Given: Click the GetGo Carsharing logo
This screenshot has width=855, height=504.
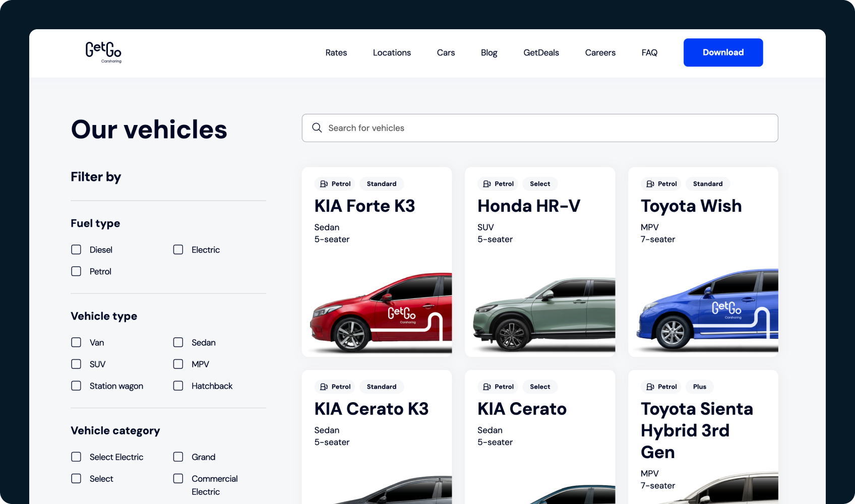Looking at the screenshot, I should tap(103, 52).
